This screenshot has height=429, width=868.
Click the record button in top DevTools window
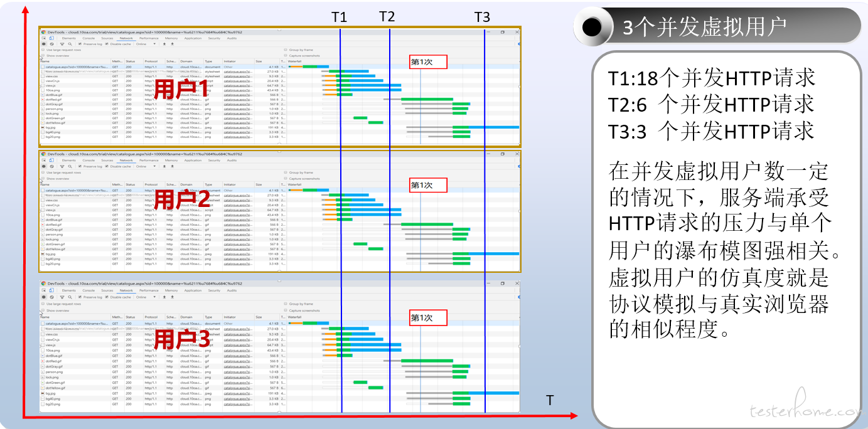pos(43,44)
